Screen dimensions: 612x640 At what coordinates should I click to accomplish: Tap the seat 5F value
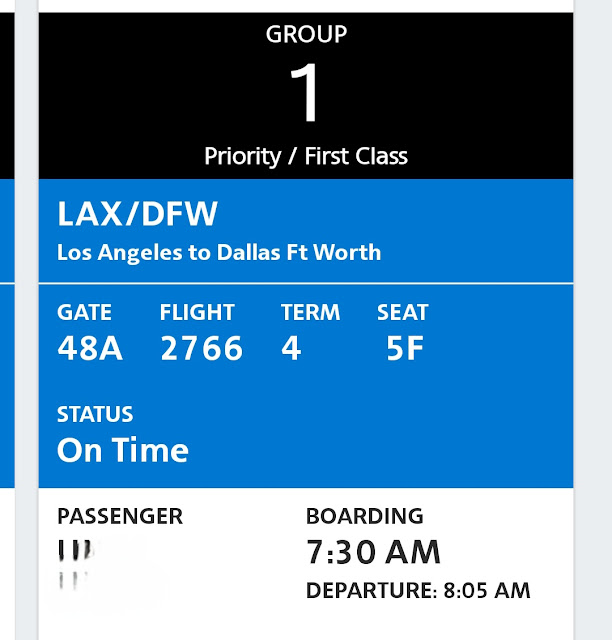[405, 349]
